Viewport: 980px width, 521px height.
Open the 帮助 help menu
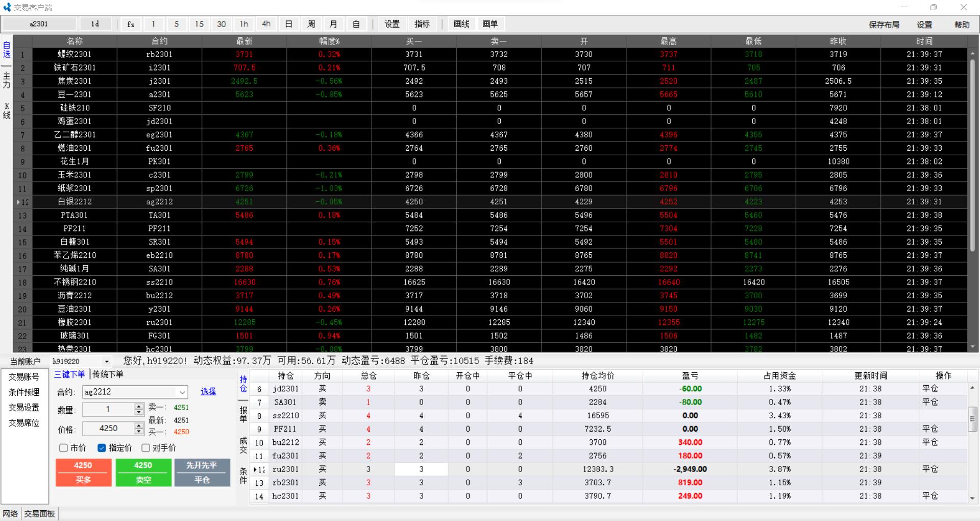[x=962, y=25]
